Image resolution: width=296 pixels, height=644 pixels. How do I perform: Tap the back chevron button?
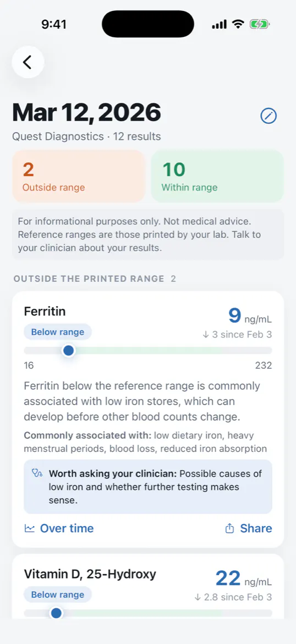(28, 62)
